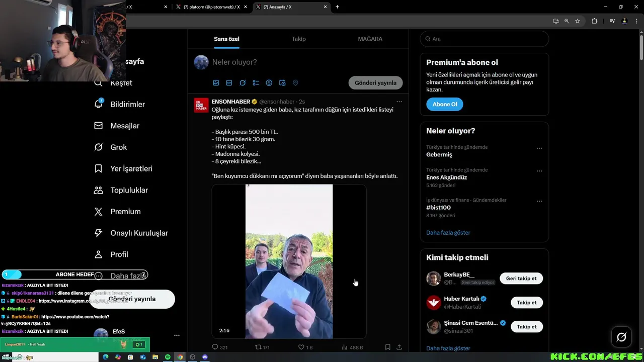Open Haber Kartalı profile avatar
The image size is (644, 362).
(434, 303)
